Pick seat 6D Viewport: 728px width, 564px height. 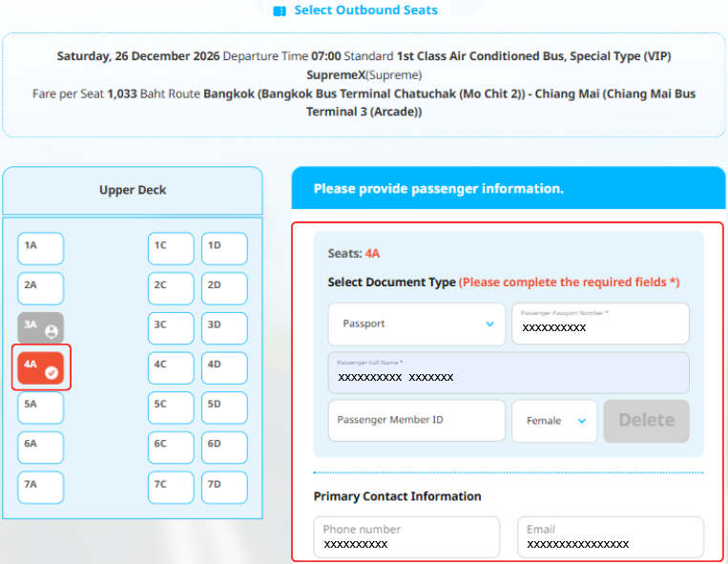(224, 448)
